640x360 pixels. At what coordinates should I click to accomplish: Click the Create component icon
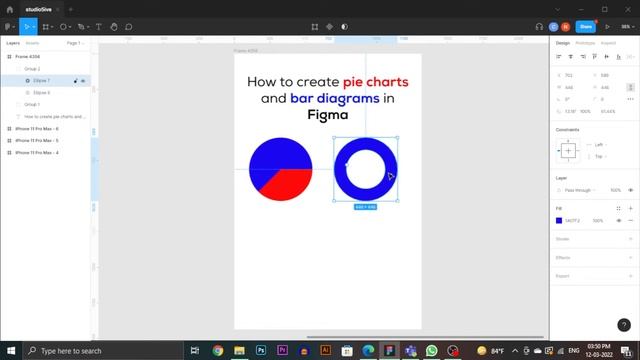pos(329,27)
